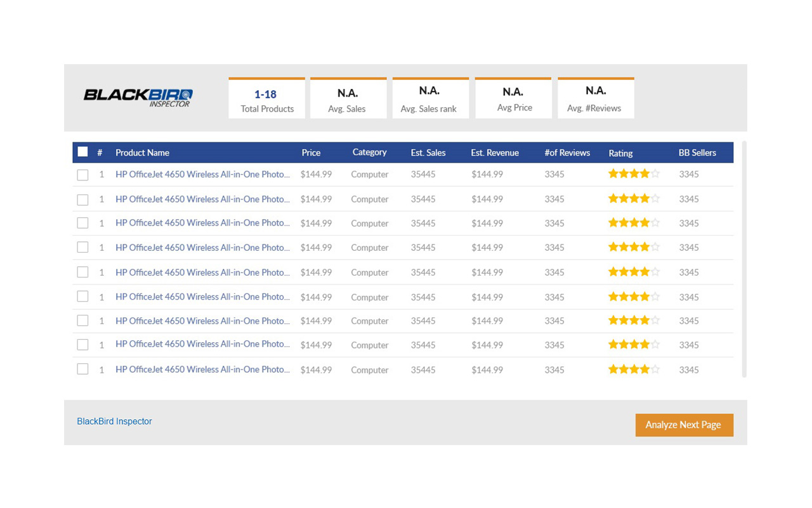Open the last row's HP OfficeJet 4650 link
The width and height of the screenshot is (812, 508).
202,369
